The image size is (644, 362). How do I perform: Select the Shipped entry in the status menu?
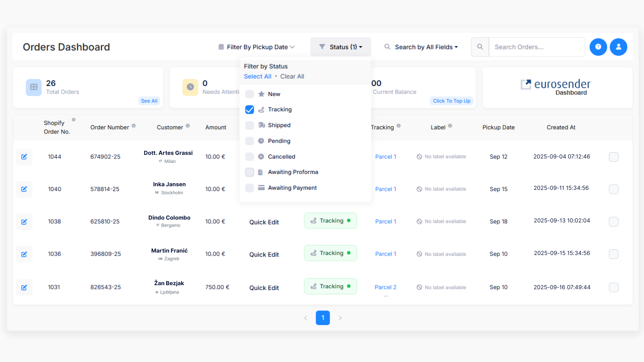coord(279,125)
